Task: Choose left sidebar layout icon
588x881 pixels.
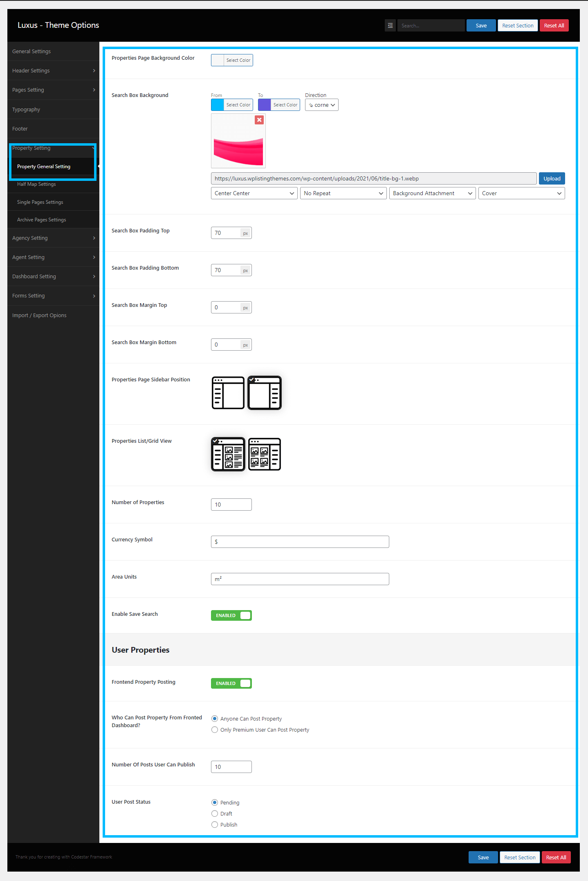Action: 228,393
